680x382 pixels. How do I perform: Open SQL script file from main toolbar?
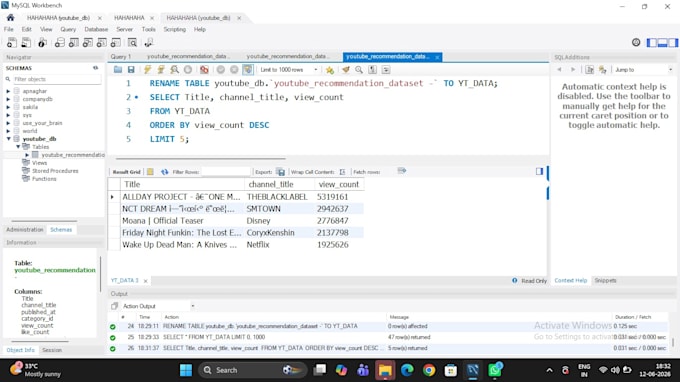[26, 42]
